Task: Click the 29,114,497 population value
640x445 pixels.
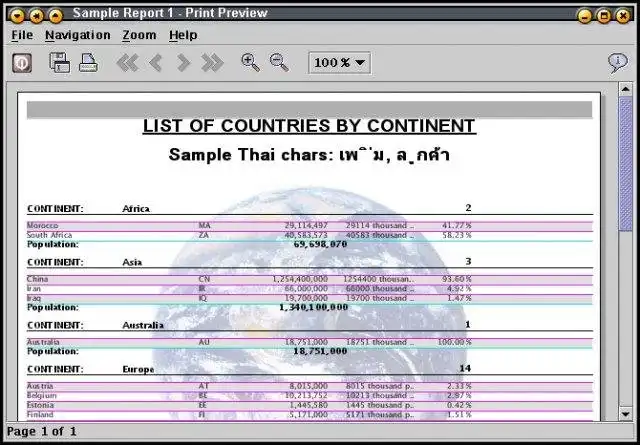Action: tap(306, 225)
